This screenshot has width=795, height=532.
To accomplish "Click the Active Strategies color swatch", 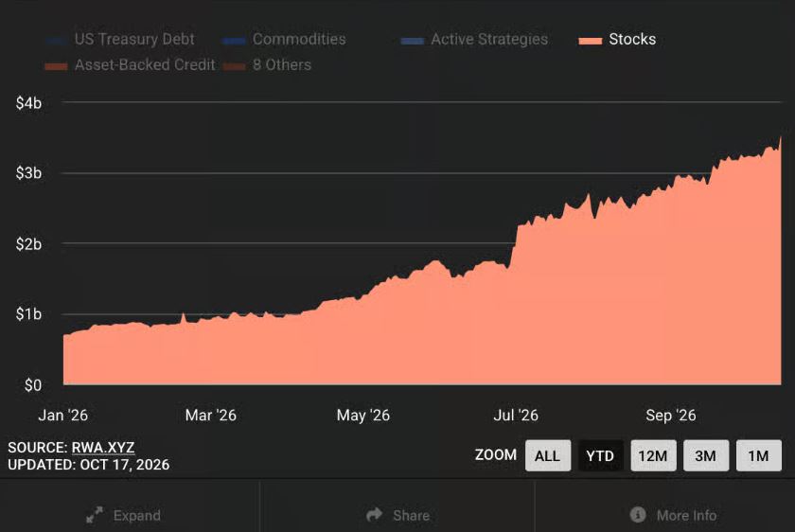I will [x=413, y=41].
